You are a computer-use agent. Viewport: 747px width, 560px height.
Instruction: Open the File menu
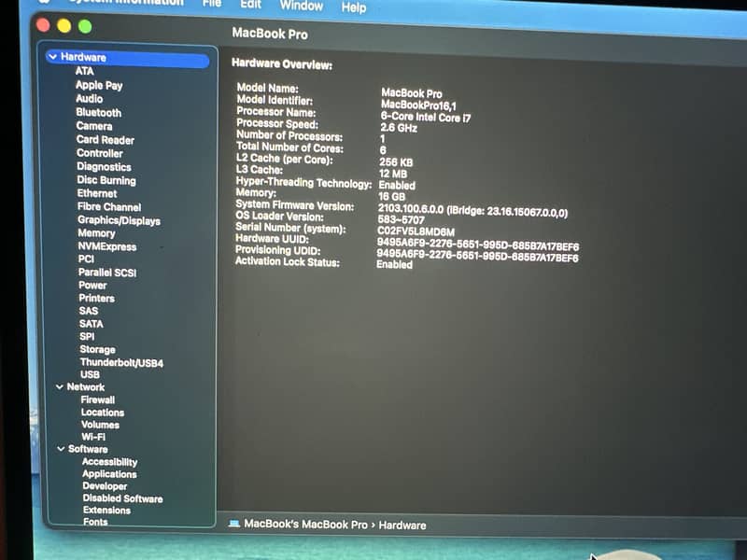point(212,4)
